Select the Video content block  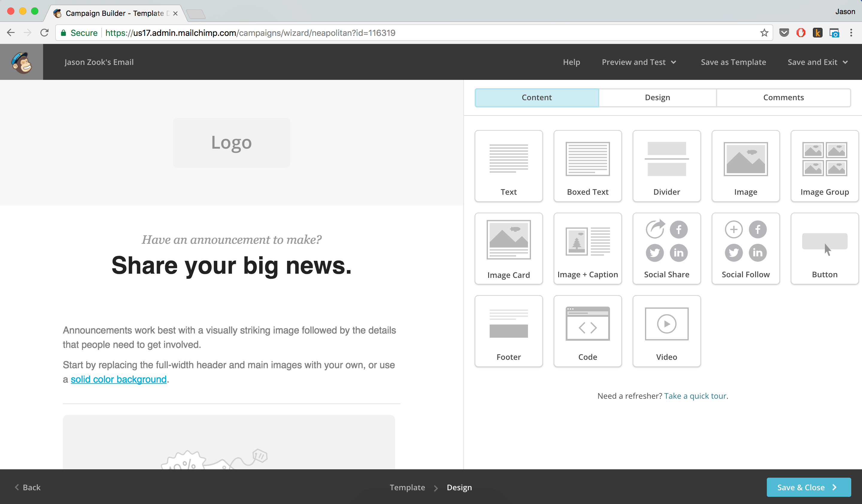[666, 331]
